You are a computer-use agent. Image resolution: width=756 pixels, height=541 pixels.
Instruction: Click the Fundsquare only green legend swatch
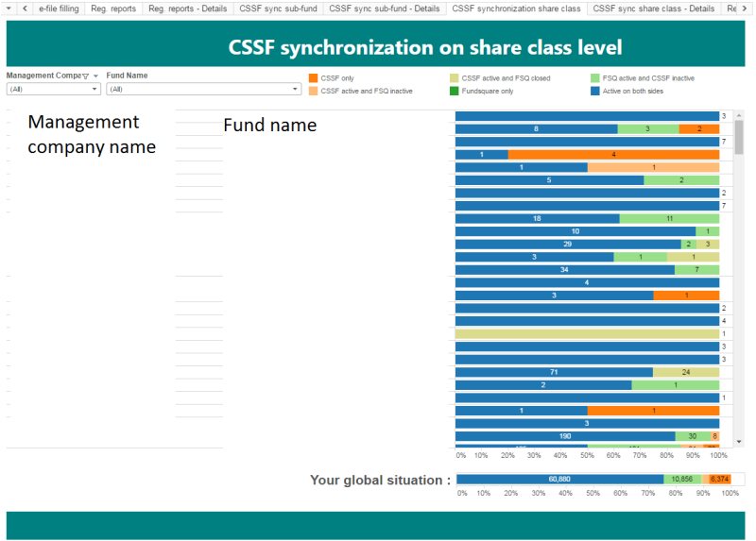(x=454, y=92)
